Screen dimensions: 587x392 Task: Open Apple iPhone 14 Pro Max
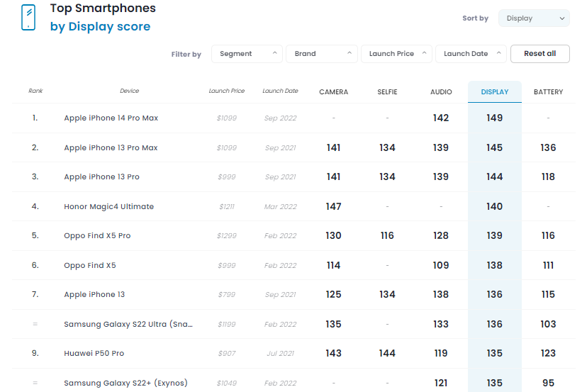click(x=111, y=118)
